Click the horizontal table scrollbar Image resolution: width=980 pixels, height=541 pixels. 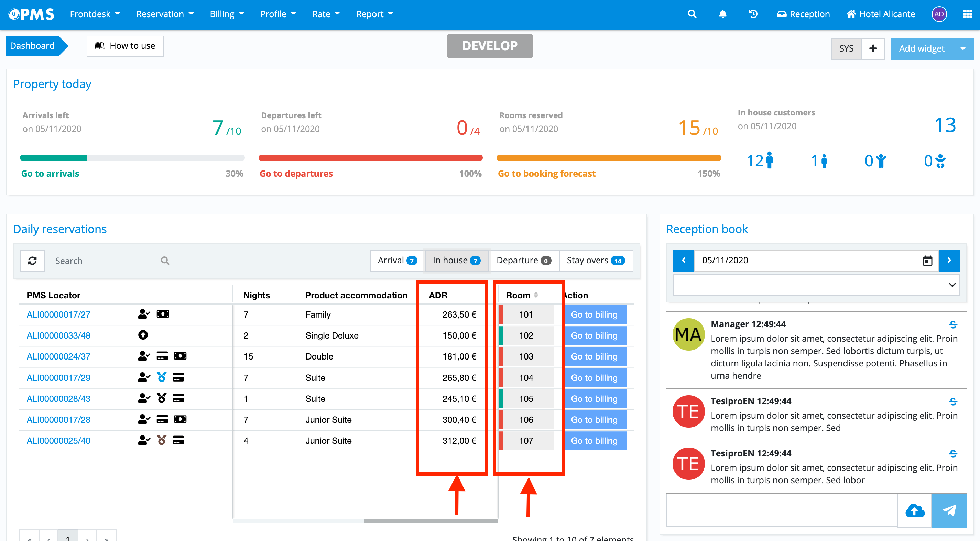pyautogui.click(x=430, y=521)
